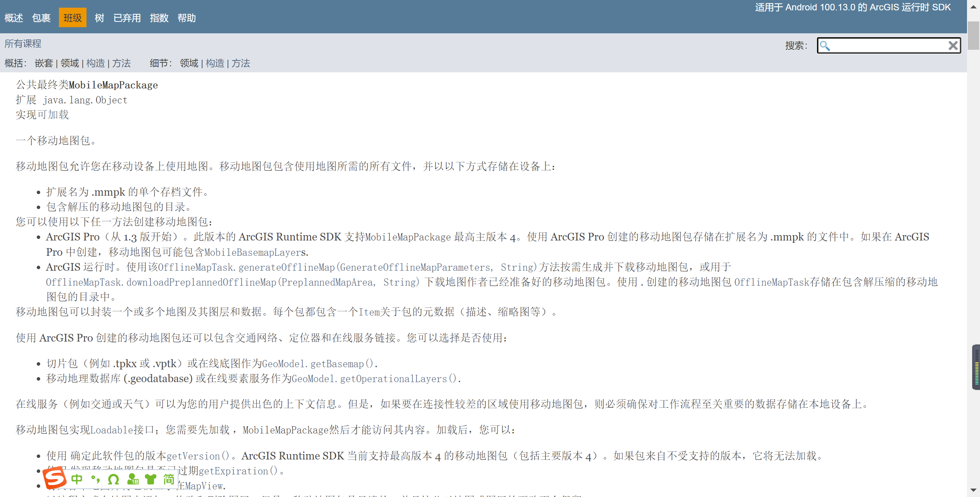Select the 树 tab

coord(99,18)
